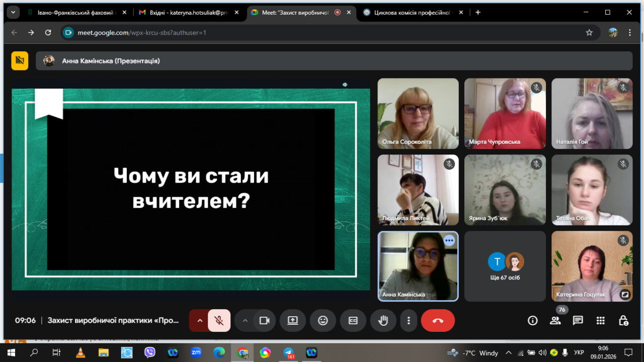Expand video settings arrow beside camera
This screenshot has height=362, width=644.
point(245,321)
